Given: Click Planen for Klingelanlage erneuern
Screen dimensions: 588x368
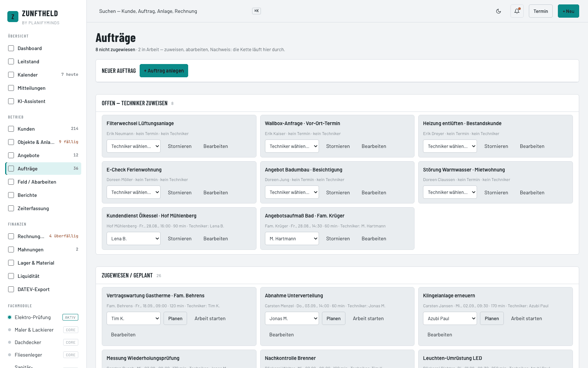Looking at the screenshot, I should (492, 318).
